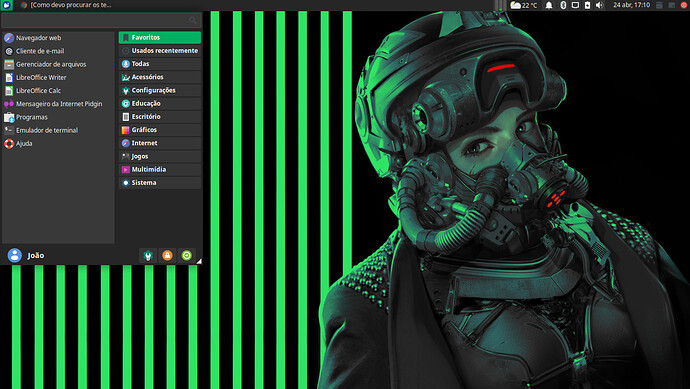Open the Jogos category

(x=160, y=156)
